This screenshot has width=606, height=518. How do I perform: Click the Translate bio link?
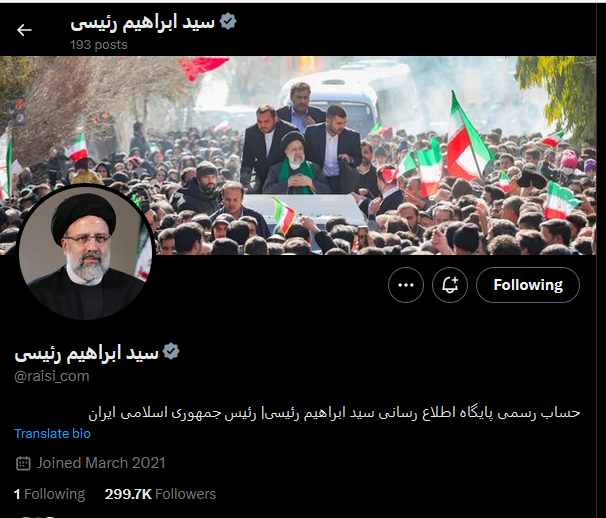(x=52, y=434)
